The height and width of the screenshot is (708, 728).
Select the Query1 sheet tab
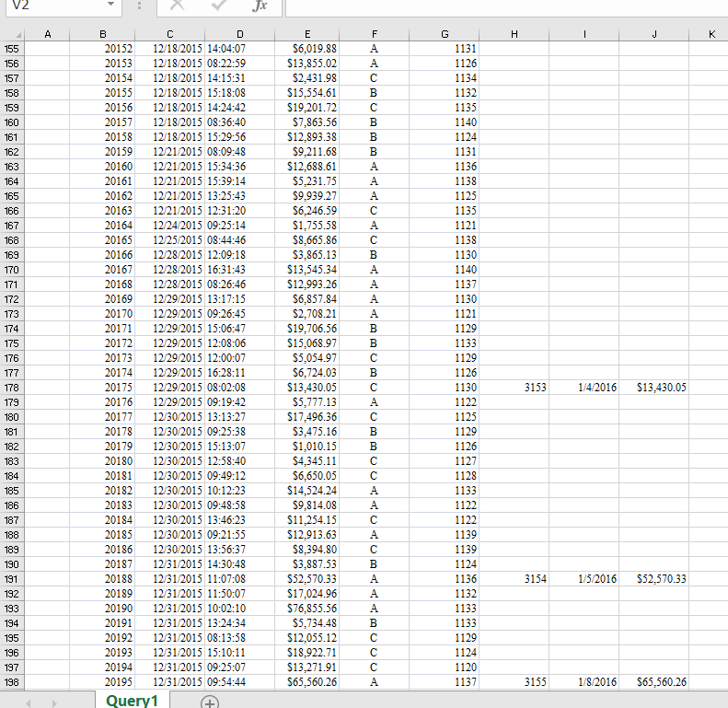click(133, 700)
